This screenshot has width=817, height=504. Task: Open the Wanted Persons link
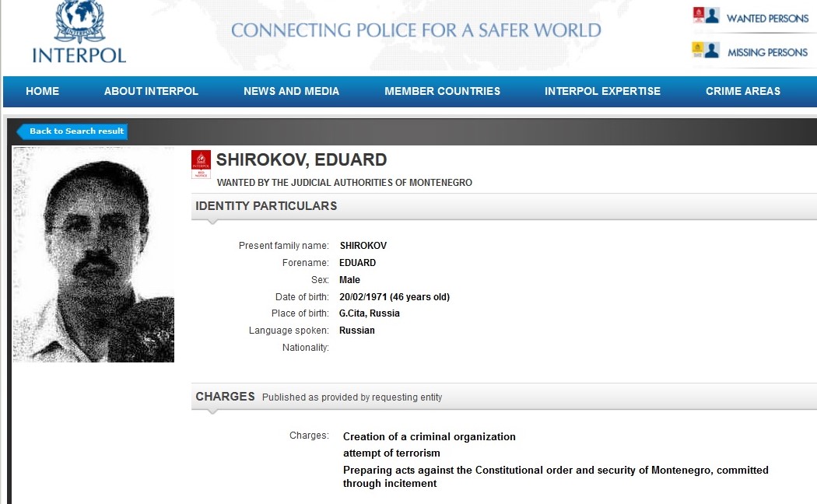tap(767, 19)
